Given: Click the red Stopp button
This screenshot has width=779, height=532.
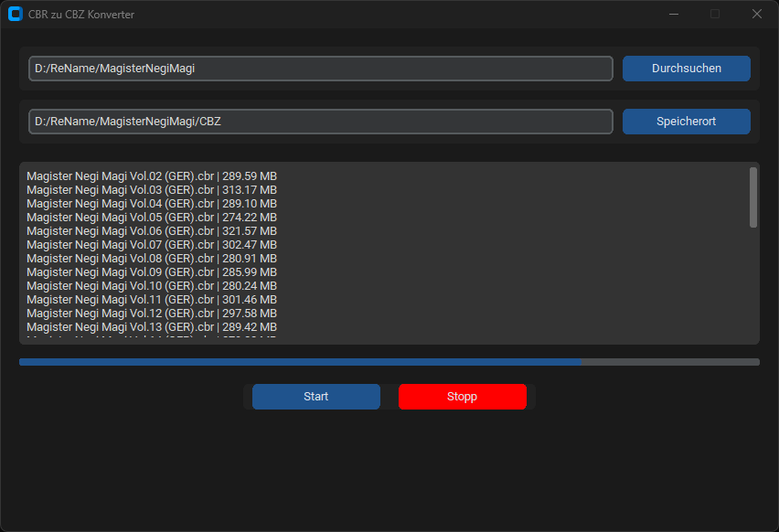Looking at the screenshot, I should pyautogui.click(x=462, y=397).
